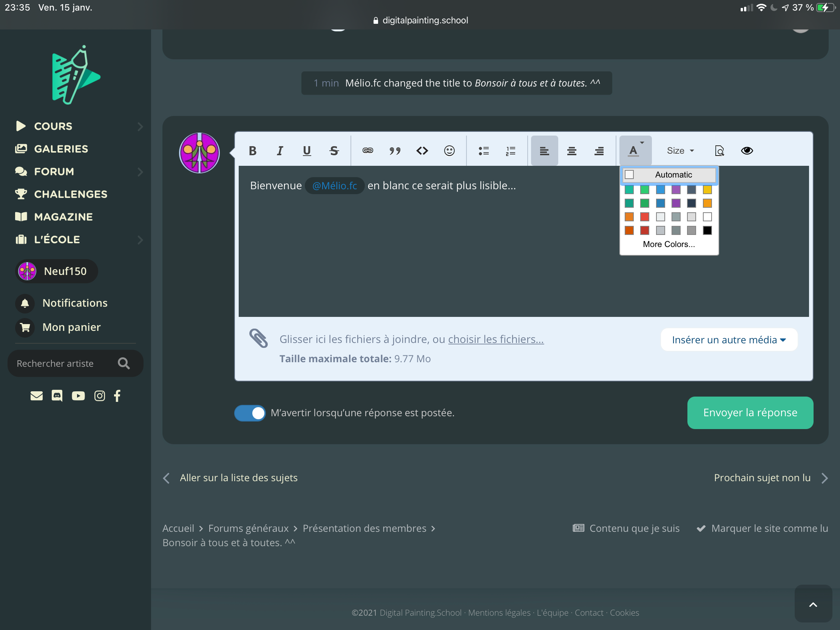Click choisir les fichiers link
This screenshot has height=630, width=840.
[x=496, y=339]
